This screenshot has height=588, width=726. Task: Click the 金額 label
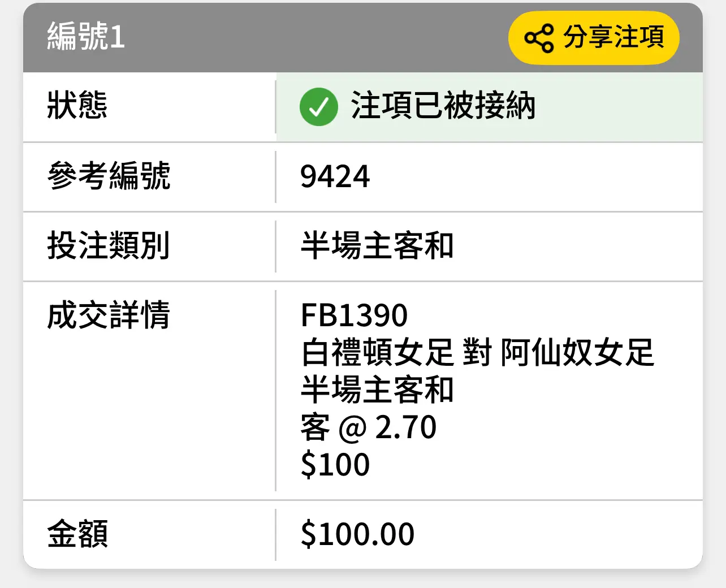click(77, 534)
